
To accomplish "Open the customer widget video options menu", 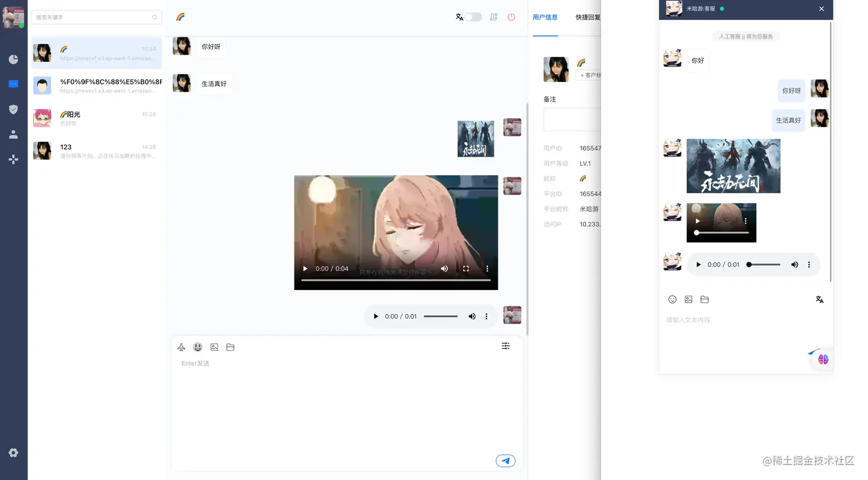I will (x=746, y=221).
